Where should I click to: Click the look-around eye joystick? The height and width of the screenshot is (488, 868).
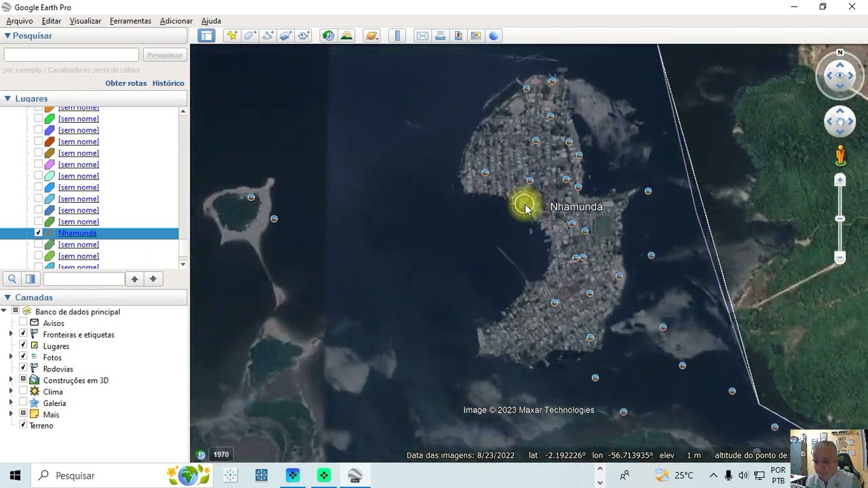[x=840, y=75]
